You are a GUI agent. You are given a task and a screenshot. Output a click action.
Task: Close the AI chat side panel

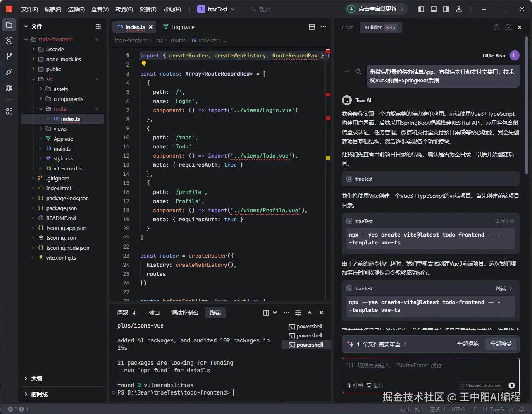(x=520, y=27)
